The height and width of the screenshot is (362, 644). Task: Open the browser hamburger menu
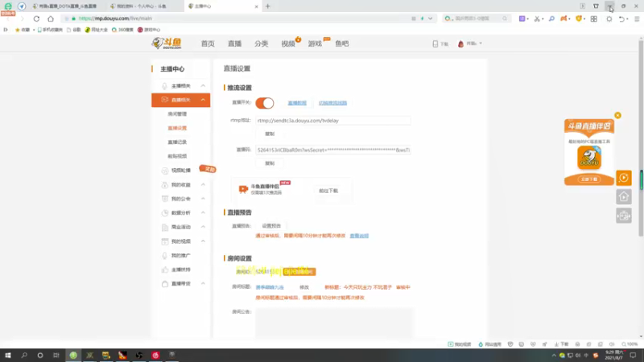pos(637,19)
